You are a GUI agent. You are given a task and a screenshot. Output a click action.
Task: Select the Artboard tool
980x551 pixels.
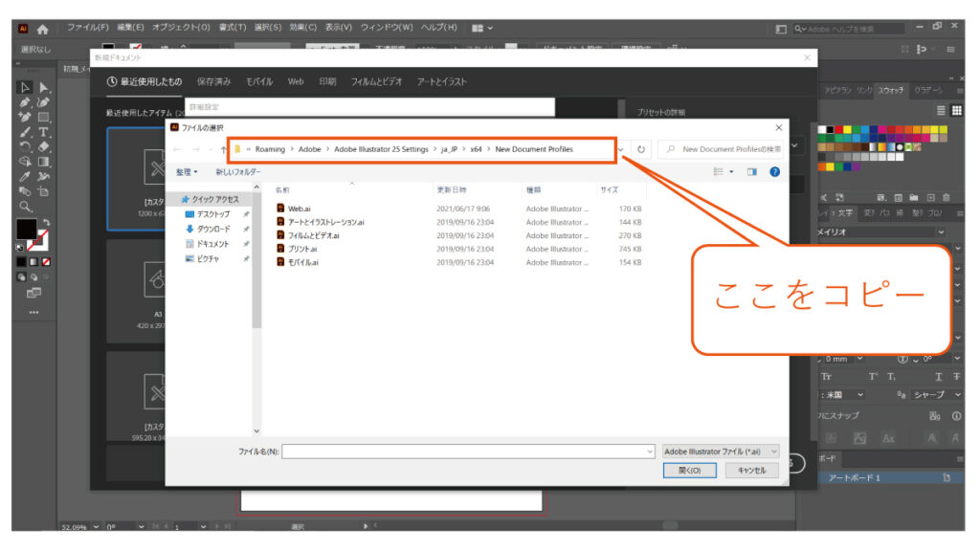43,191
